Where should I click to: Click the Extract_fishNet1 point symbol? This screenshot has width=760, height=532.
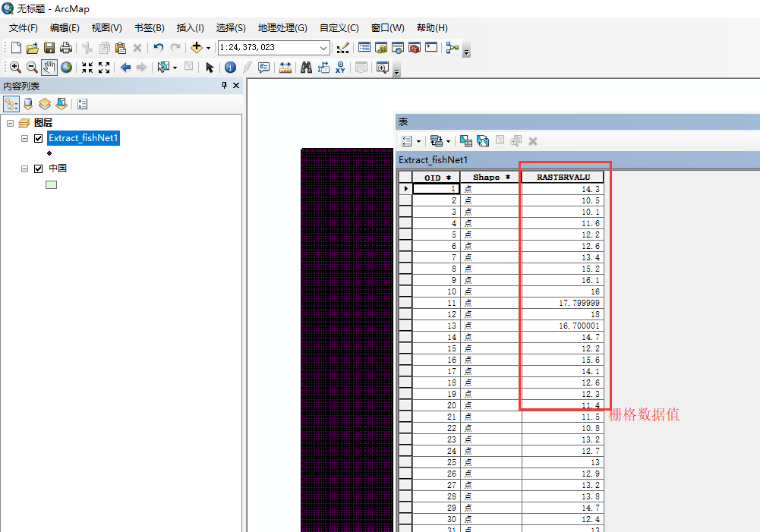[49, 153]
